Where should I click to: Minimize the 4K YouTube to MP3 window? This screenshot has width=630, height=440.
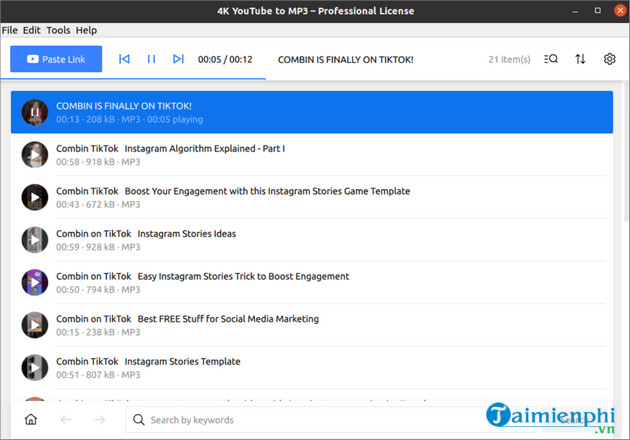click(x=575, y=11)
